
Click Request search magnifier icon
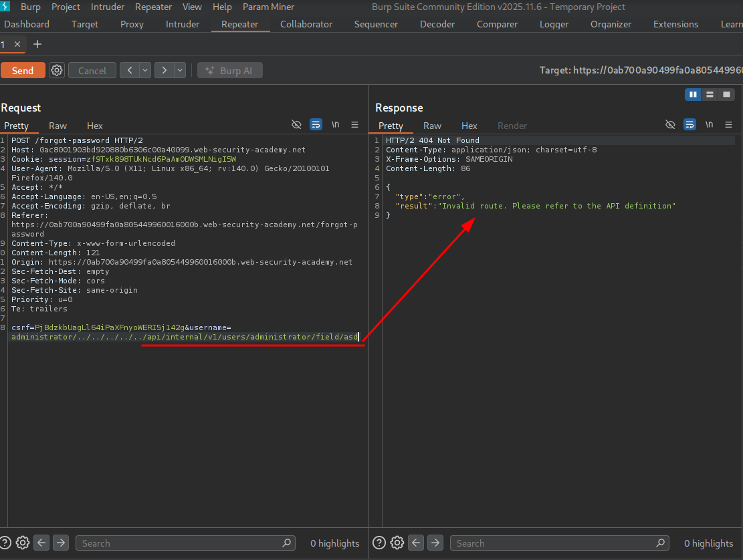pos(287,543)
